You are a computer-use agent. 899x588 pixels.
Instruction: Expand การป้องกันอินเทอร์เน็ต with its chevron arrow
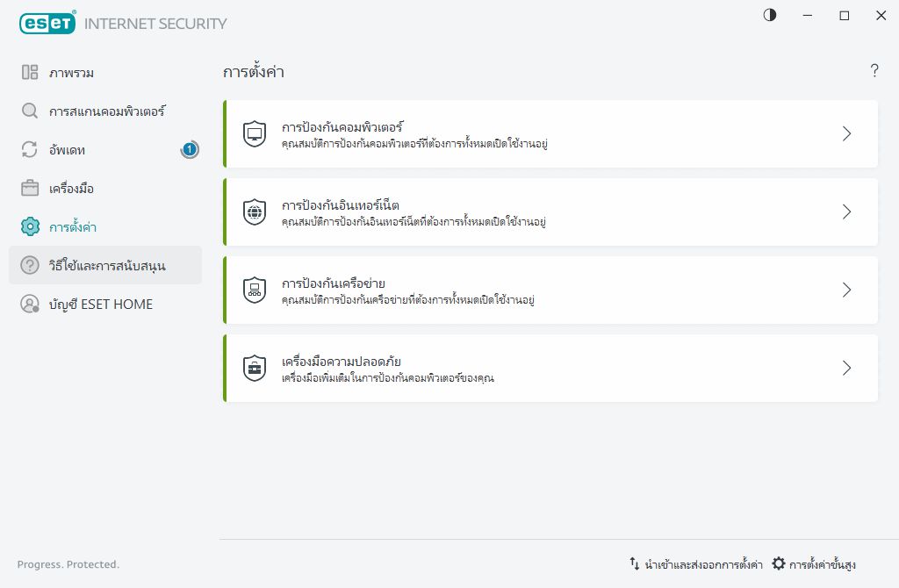pyautogui.click(x=846, y=212)
